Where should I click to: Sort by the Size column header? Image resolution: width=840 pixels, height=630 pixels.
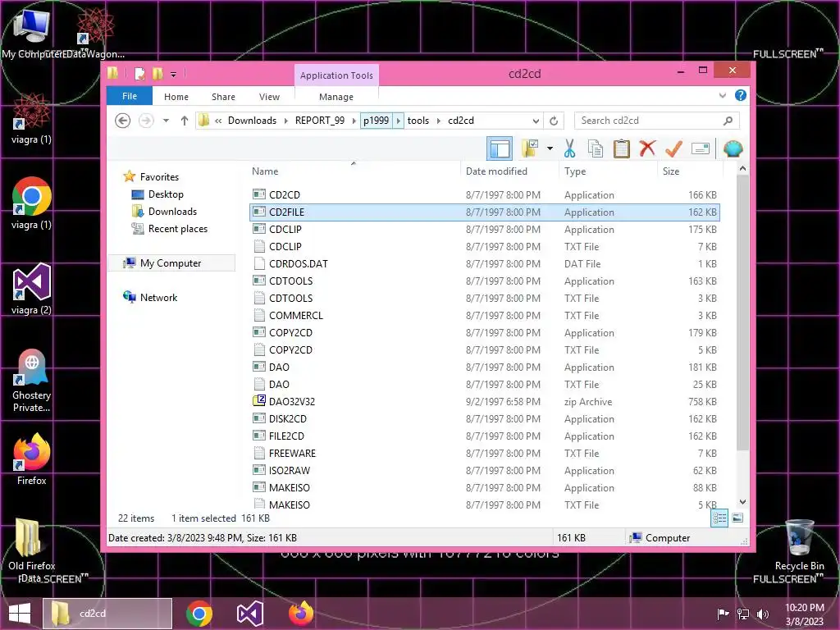click(x=689, y=171)
